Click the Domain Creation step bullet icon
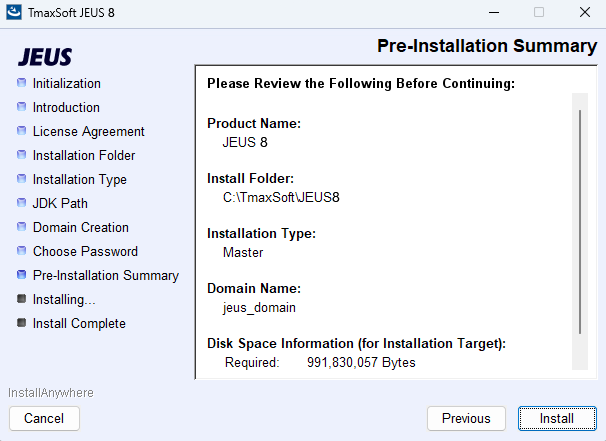 [x=22, y=226]
